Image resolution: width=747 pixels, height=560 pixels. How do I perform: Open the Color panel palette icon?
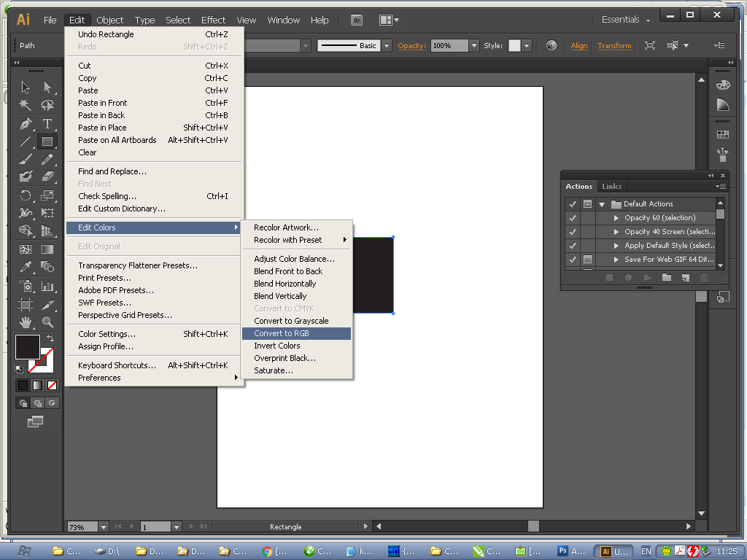(723, 85)
